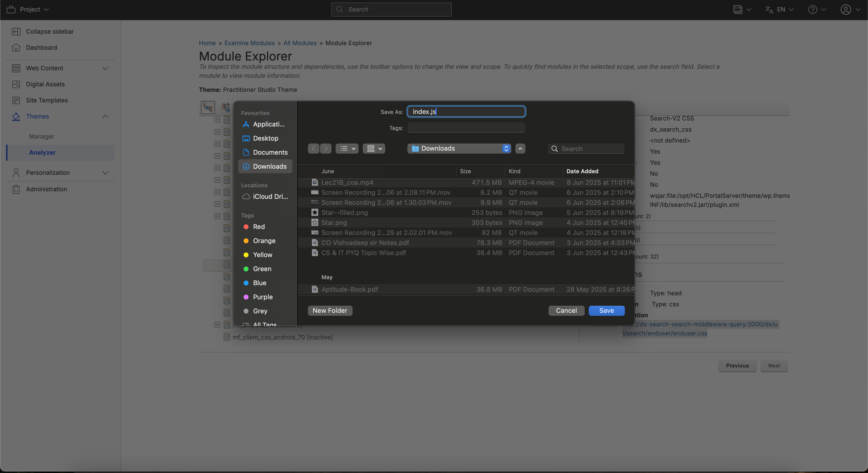Viewport: 868px width, 473px height.
Task: Click the Digital Assets icon
Action: [16, 84]
